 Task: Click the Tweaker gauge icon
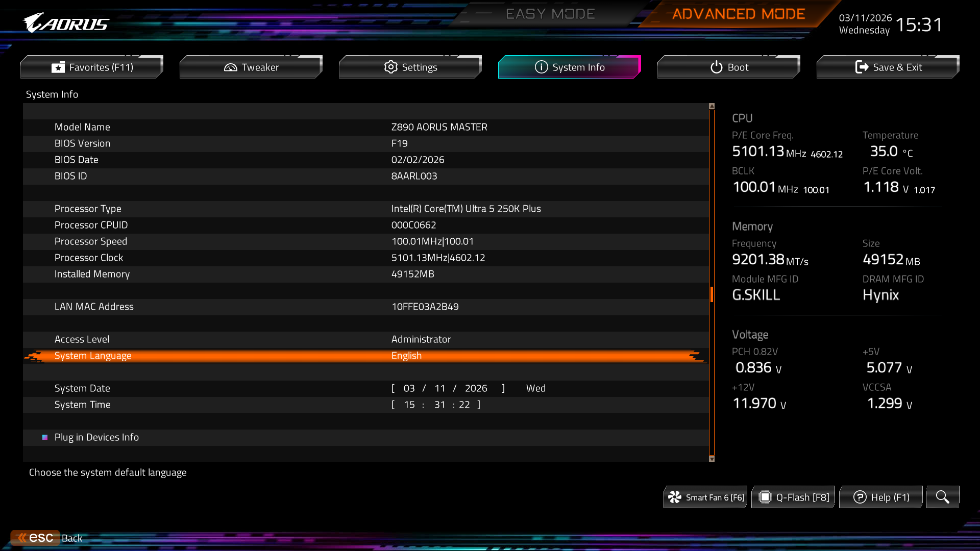click(x=231, y=67)
